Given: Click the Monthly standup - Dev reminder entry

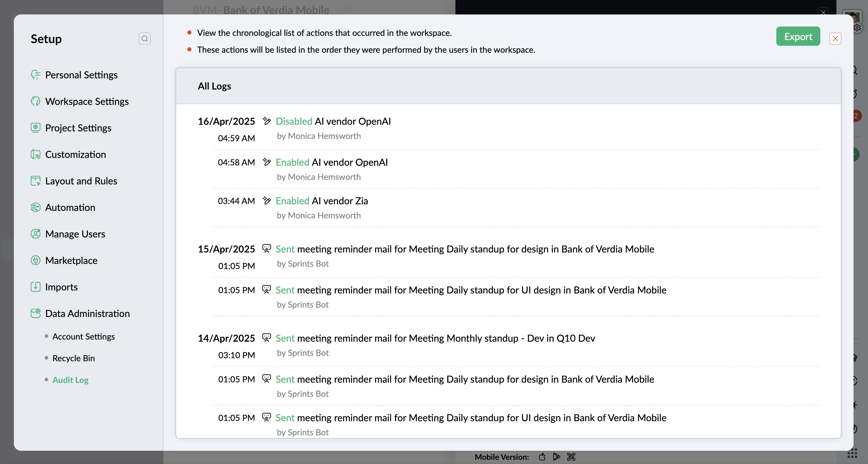Looking at the screenshot, I should [x=435, y=338].
